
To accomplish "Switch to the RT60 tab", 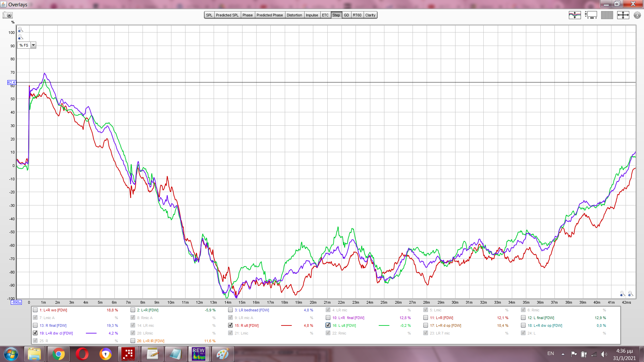I will pyautogui.click(x=357, y=15).
